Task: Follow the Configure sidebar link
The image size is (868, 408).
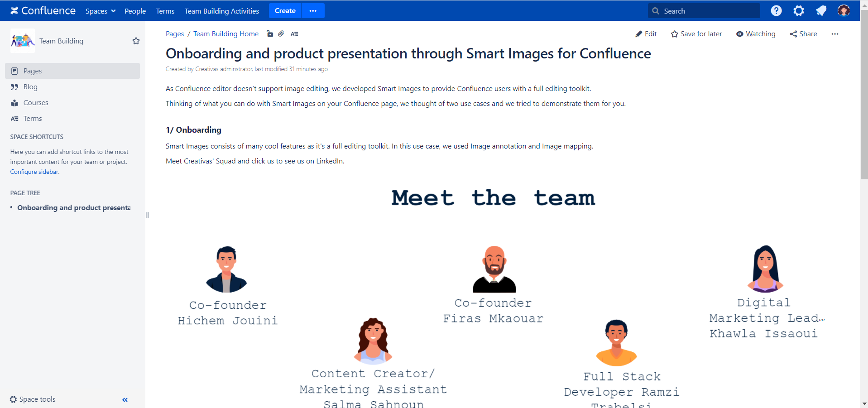Action: click(34, 172)
